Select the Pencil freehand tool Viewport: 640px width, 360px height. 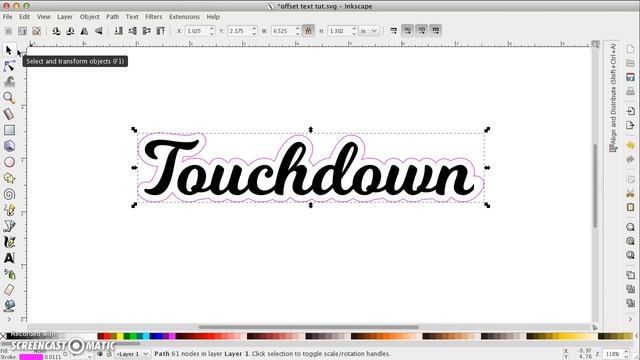click(9, 210)
